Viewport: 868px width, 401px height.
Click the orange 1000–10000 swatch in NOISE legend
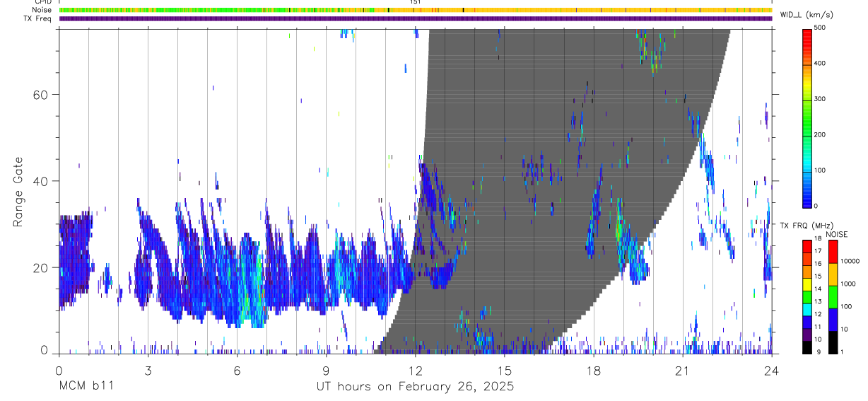(833, 274)
